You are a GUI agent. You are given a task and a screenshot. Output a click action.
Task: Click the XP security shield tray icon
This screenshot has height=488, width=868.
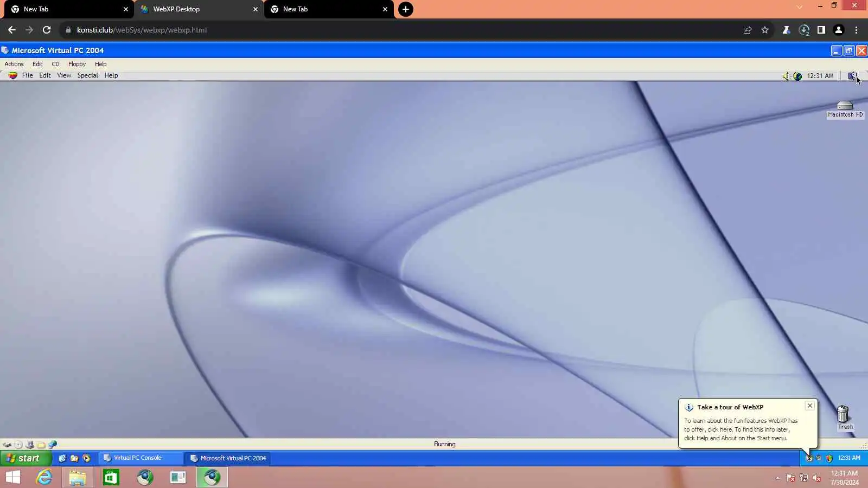(829, 458)
